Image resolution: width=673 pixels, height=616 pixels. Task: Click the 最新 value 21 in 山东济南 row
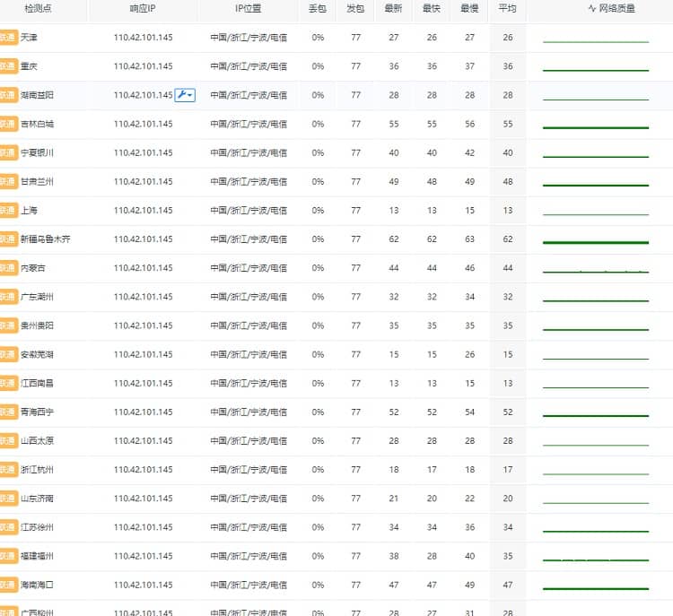(394, 498)
